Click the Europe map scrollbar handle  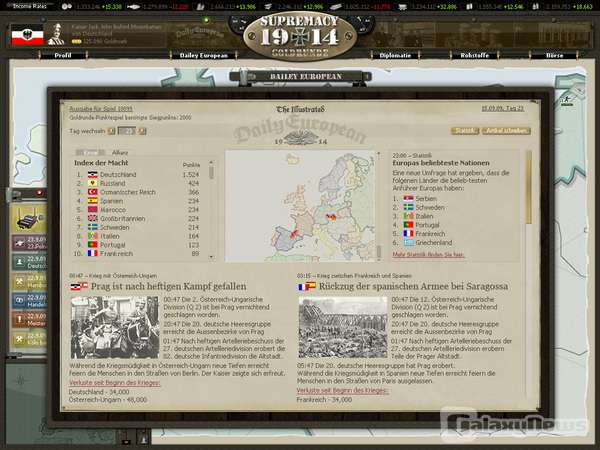pos(379,252)
